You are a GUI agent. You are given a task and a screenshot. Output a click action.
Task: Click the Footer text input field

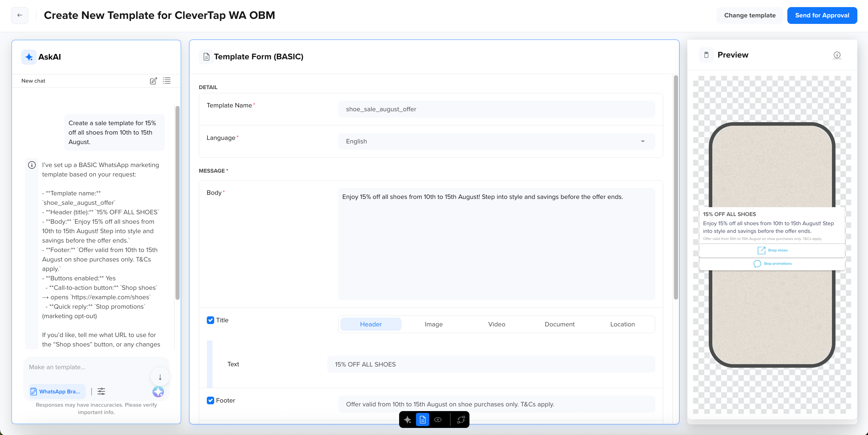point(497,404)
